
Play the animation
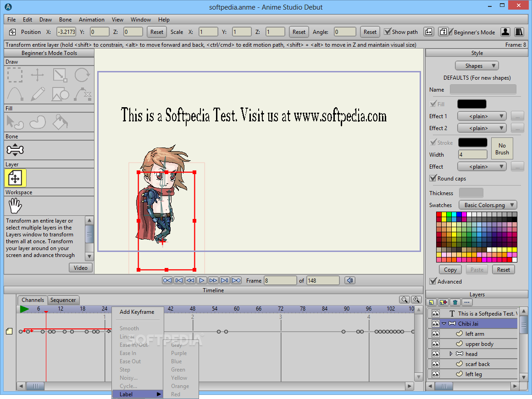pos(201,280)
